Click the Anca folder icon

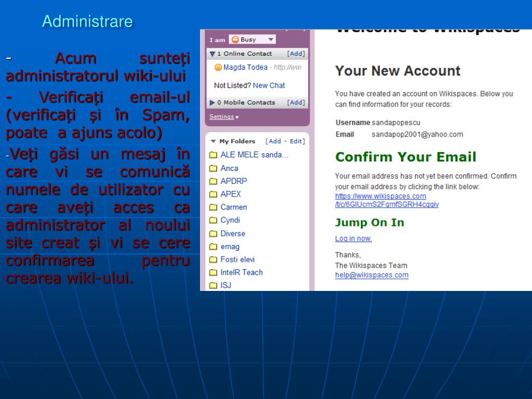[x=213, y=168]
